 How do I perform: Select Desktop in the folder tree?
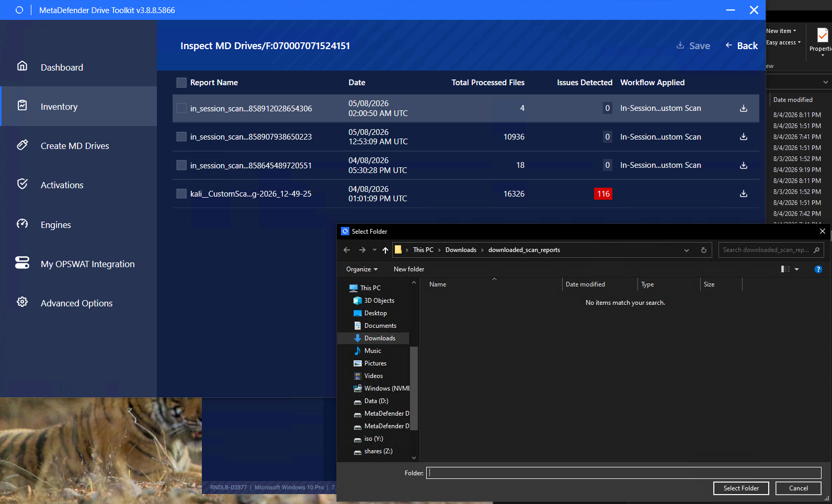tap(375, 313)
